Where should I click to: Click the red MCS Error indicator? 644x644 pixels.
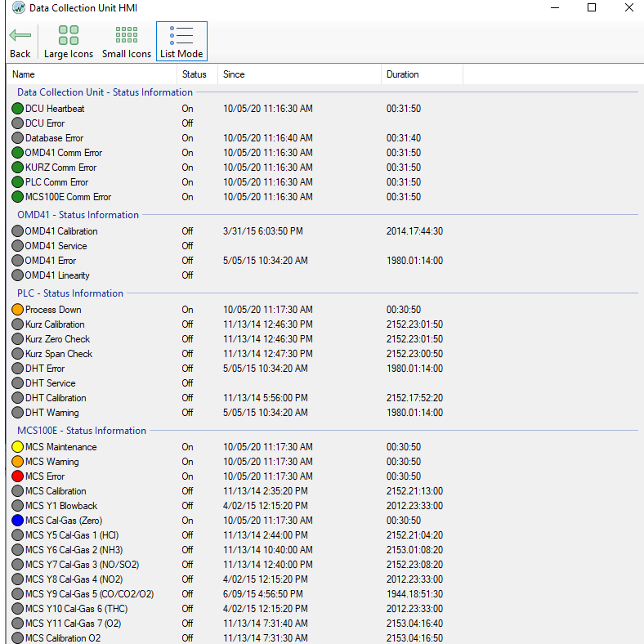pos(18,476)
